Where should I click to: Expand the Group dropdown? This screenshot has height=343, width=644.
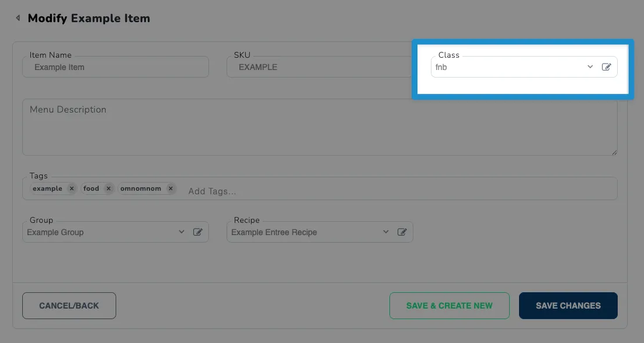182,232
